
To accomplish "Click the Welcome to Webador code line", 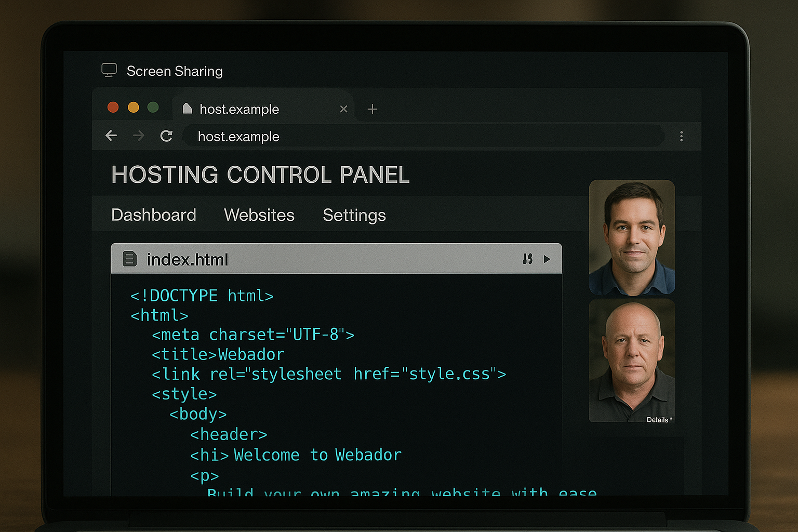I will (x=296, y=455).
